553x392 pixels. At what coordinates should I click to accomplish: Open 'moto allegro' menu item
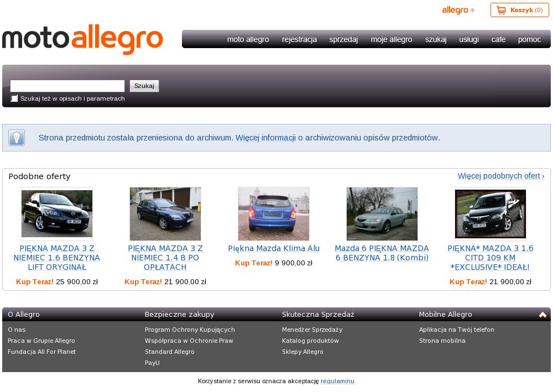pos(248,39)
